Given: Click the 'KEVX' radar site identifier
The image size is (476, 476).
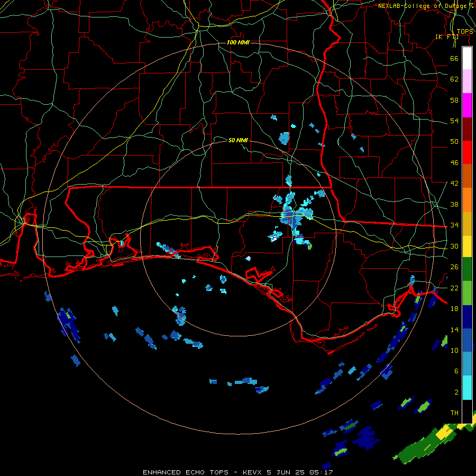Looking at the screenshot, I should point(253,472).
